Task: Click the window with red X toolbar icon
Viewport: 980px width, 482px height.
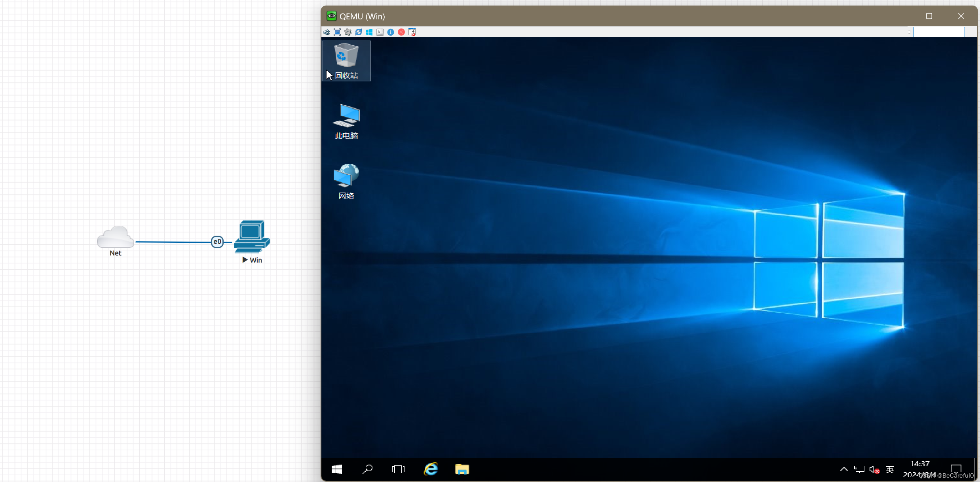Action: 412,32
